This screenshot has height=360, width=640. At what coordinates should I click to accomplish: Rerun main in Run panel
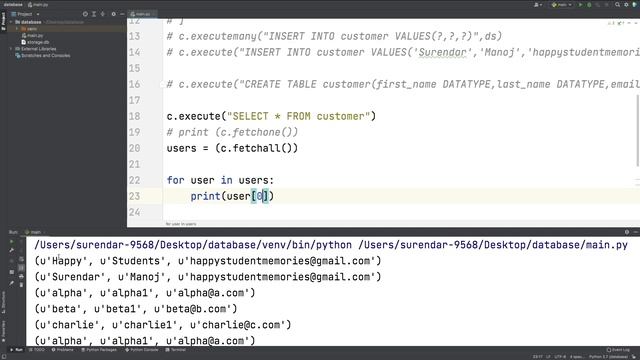click(11, 242)
